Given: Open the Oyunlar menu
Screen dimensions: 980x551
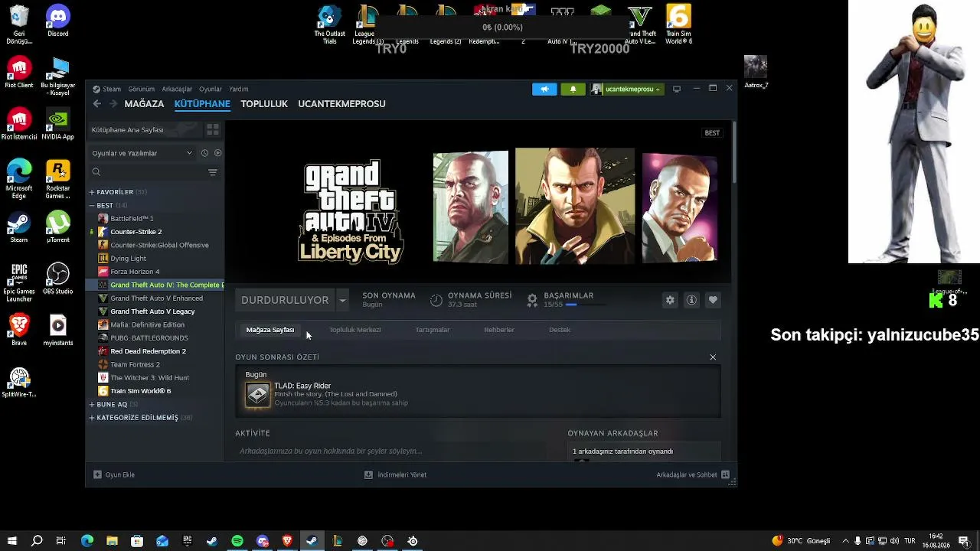Looking at the screenshot, I should coord(211,89).
